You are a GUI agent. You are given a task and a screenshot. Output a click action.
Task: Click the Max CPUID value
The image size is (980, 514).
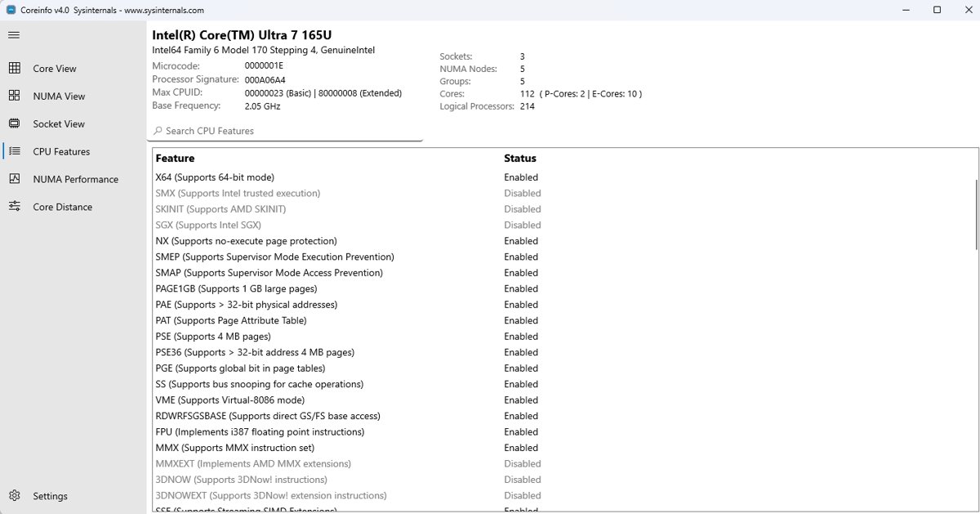coord(323,93)
